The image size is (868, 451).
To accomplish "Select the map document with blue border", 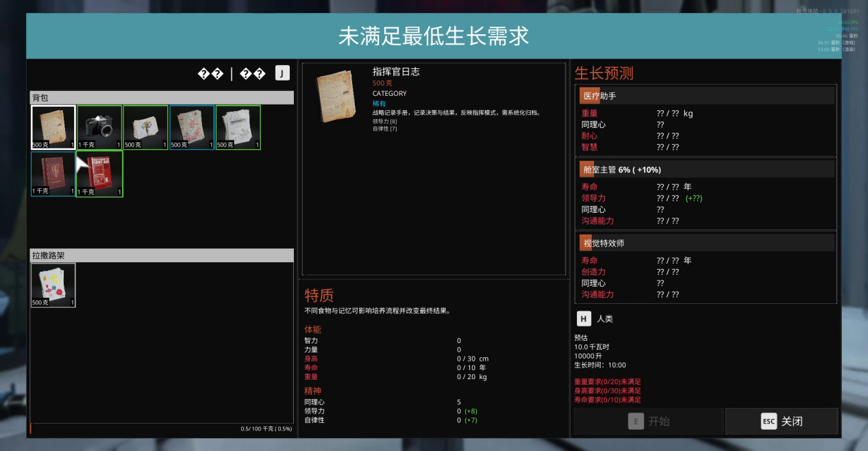I will pyautogui.click(x=192, y=127).
